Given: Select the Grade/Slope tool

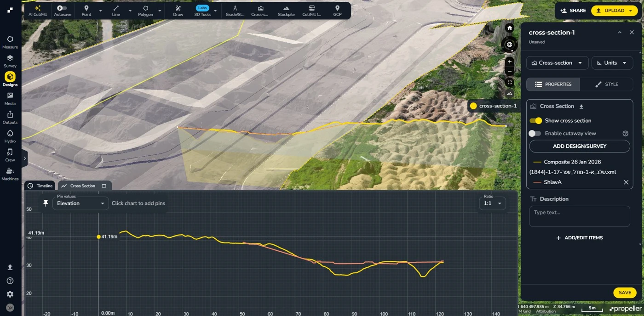Looking at the screenshot, I should pos(235,11).
